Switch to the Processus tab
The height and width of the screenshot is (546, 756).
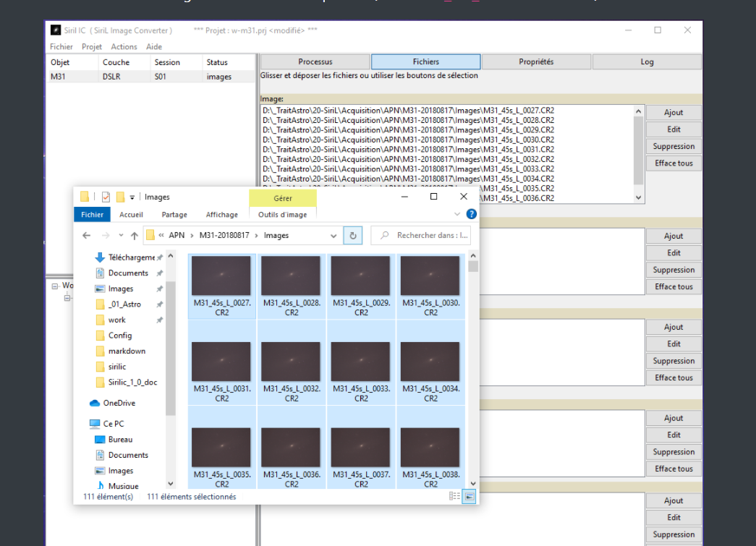[315, 61]
